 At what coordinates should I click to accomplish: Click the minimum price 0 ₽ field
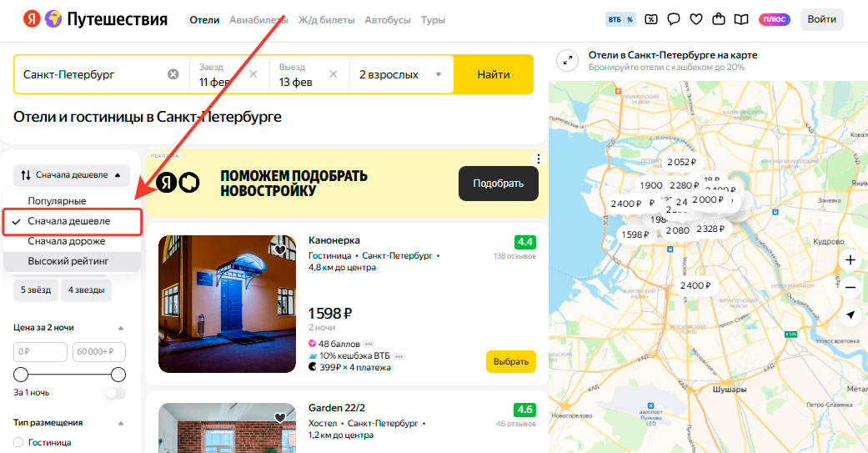(x=40, y=352)
